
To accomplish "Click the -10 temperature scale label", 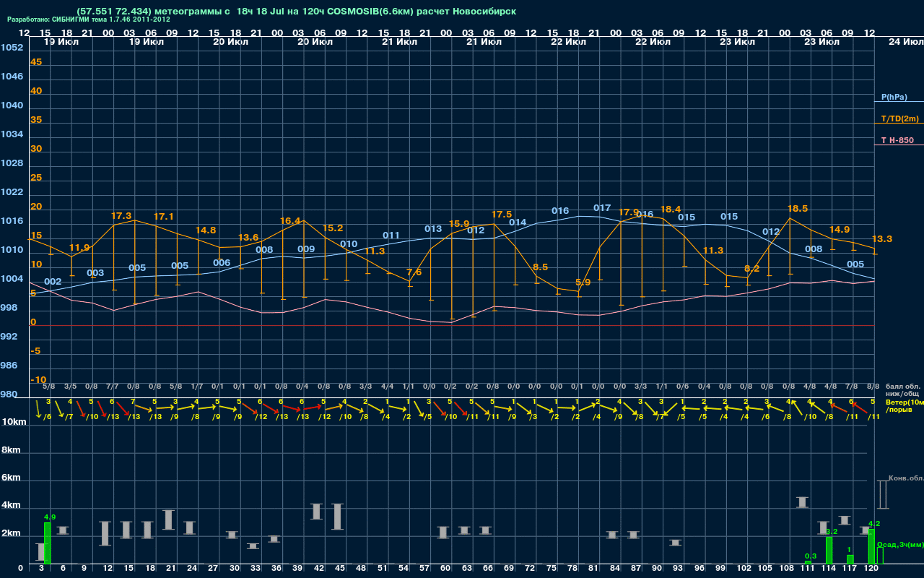I will pos(38,380).
